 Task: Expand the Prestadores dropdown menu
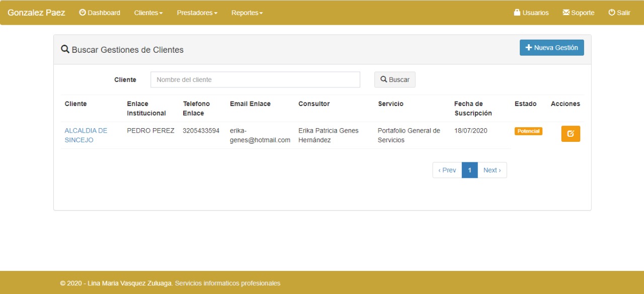coord(197,13)
